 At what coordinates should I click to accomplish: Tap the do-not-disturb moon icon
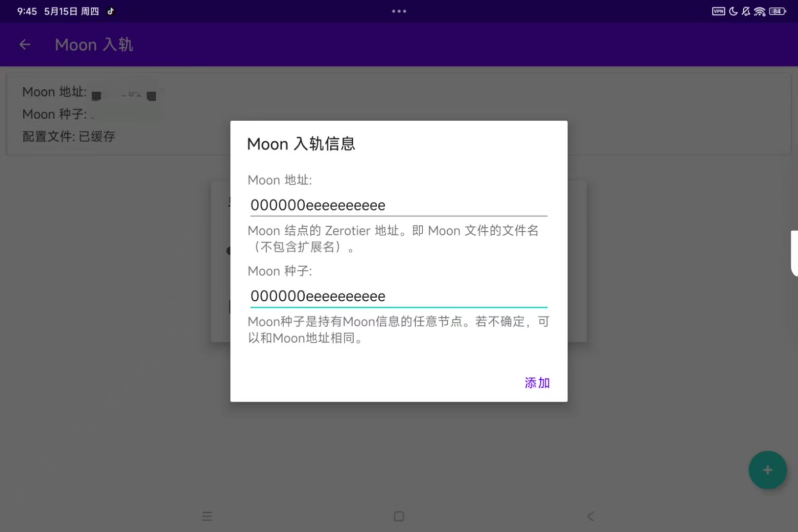[x=733, y=11]
